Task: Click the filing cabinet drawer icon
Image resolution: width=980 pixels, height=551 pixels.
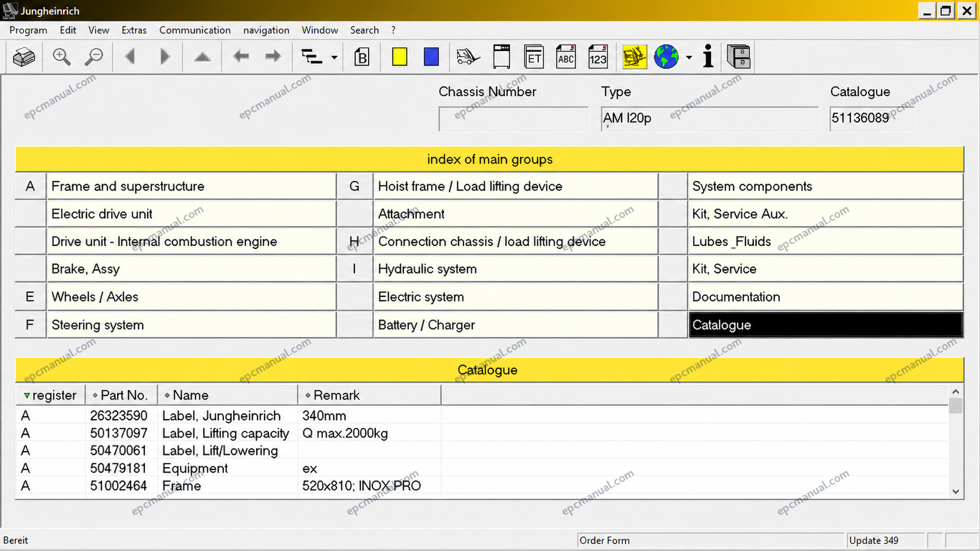Action: [738, 57]
